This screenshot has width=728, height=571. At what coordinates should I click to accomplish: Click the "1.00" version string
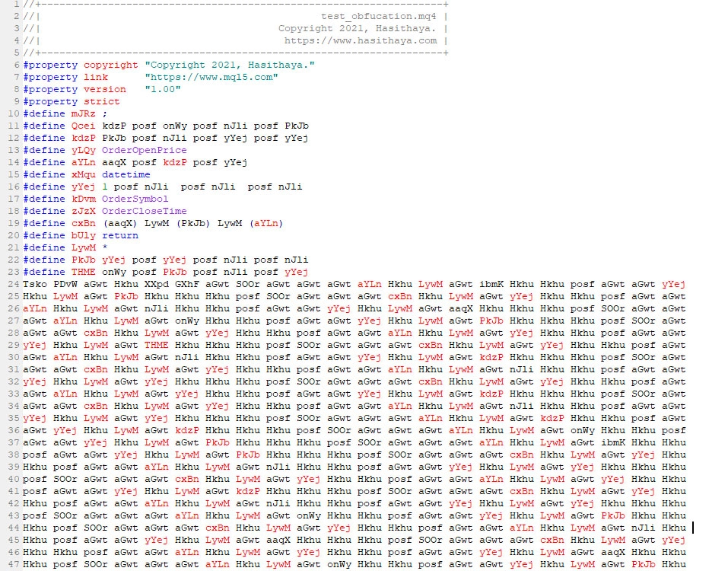[x=163, y=89]
